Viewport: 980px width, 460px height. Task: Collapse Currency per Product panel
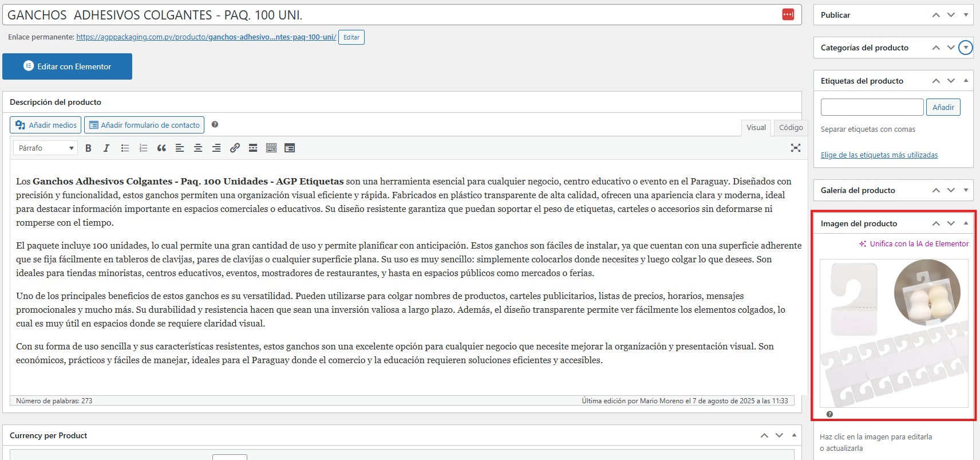794,435
